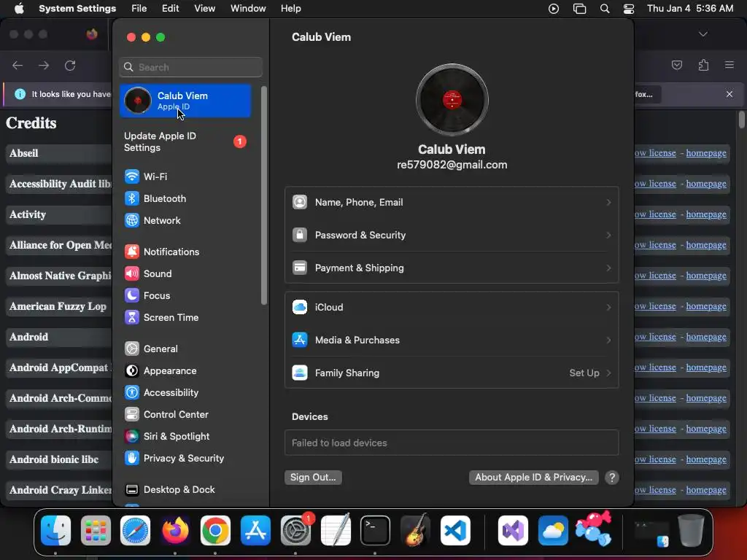The height and width of the screenshot is (560, 747).
Task: Open Launchpad from the Dock
Action: [x=96, y=531]
